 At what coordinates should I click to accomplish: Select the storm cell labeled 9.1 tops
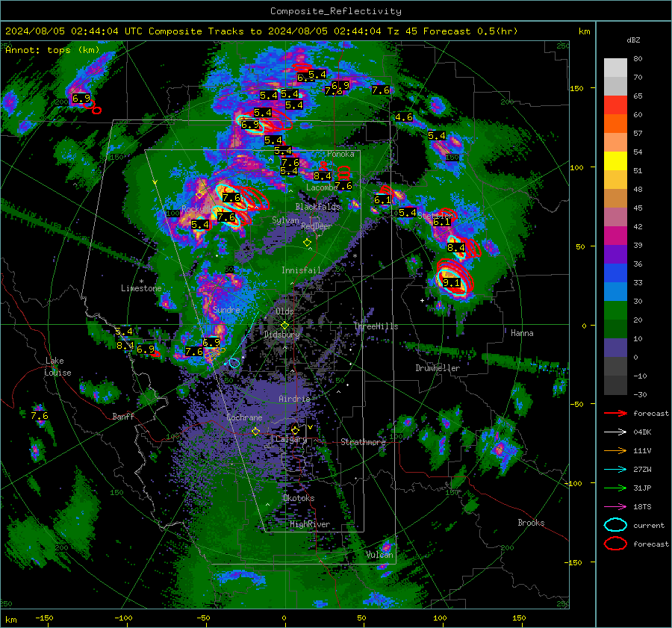(x=452, y=282)
